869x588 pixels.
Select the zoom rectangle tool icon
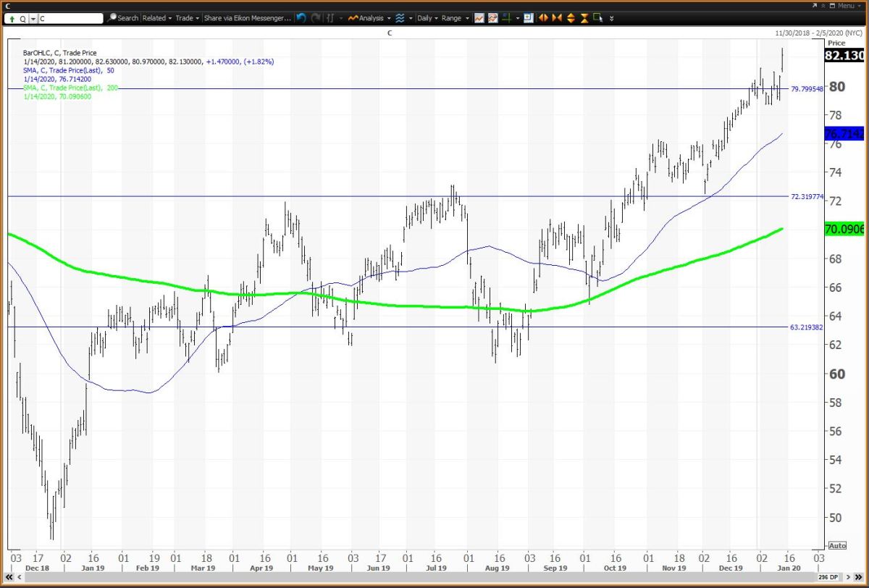[598, 18]
